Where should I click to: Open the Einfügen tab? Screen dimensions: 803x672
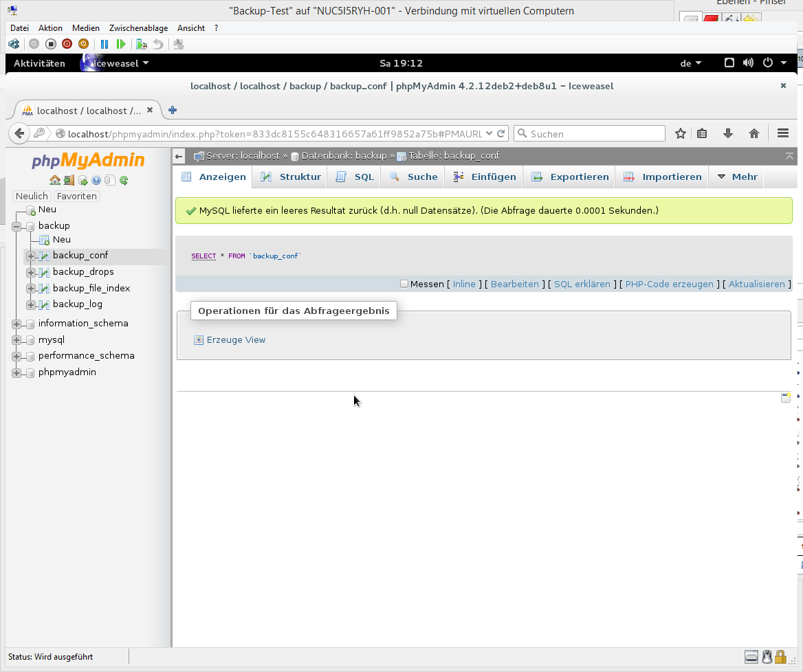(x=485, y=177)
